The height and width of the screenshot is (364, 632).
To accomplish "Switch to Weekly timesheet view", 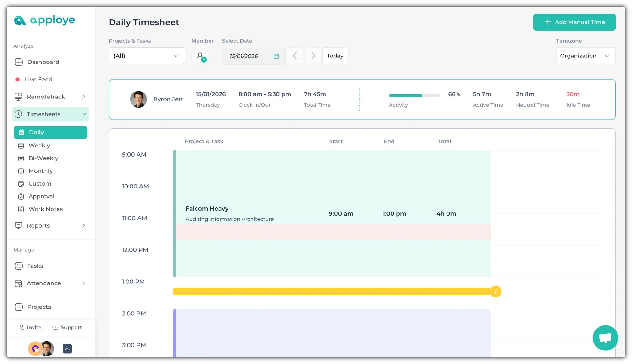I will click(39, 146).
